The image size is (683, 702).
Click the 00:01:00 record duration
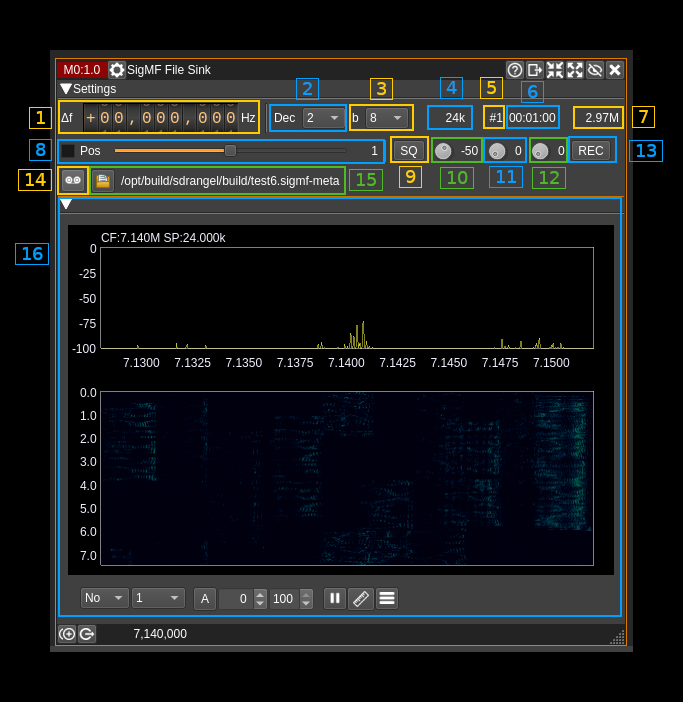tap(532, 118)
